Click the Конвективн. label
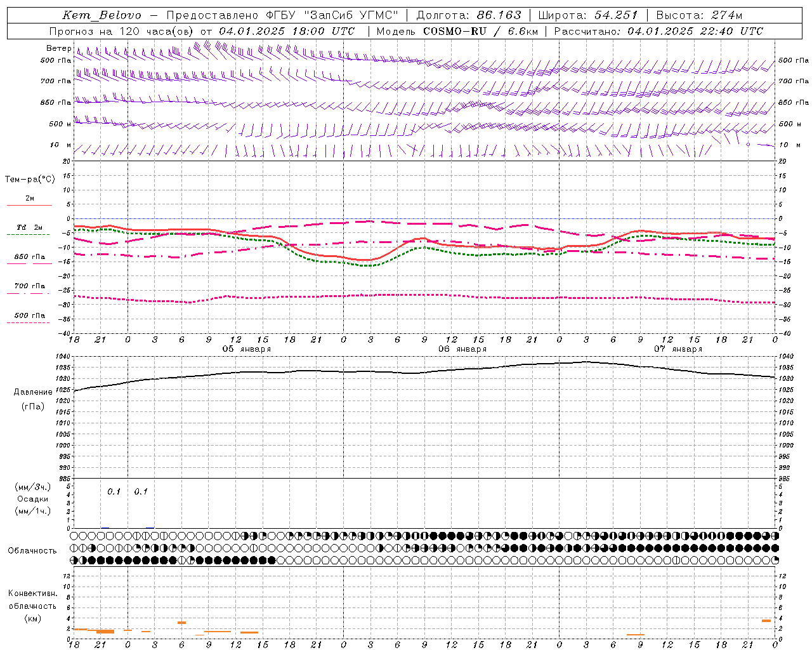Image resolution: width=812 pixels, height=650 pixels. (33, 594)
